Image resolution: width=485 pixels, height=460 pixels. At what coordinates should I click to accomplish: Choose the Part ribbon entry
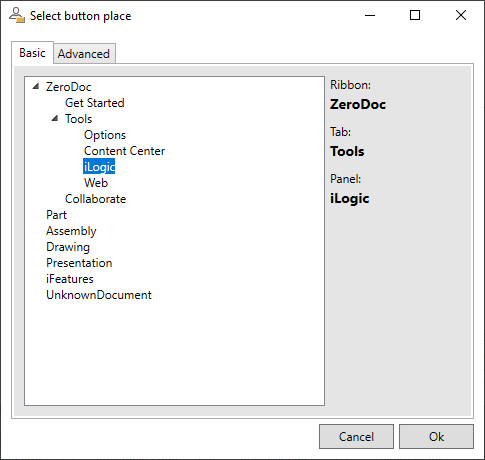click(x=56, y=215)
